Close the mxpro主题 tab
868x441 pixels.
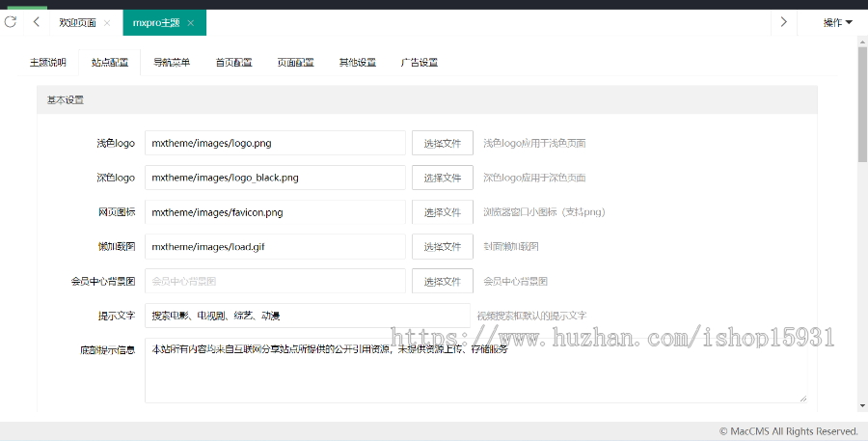pyautogui.click(x=190, y=23)
